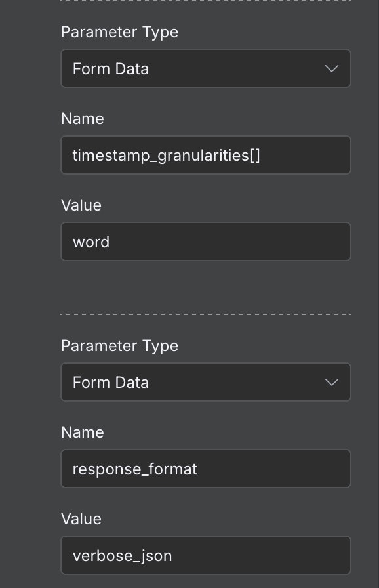Click the chevron on the first Form Data selector
This screenshot has height=588, width=379.
point(332,68)
